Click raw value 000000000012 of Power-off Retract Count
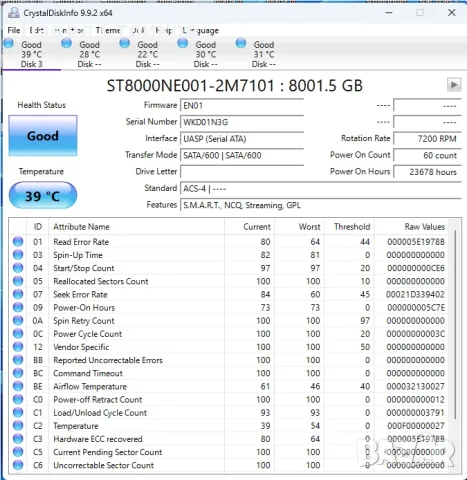Image resolution: width=467 pixels, height=480 pixels. tap(416, 399)
